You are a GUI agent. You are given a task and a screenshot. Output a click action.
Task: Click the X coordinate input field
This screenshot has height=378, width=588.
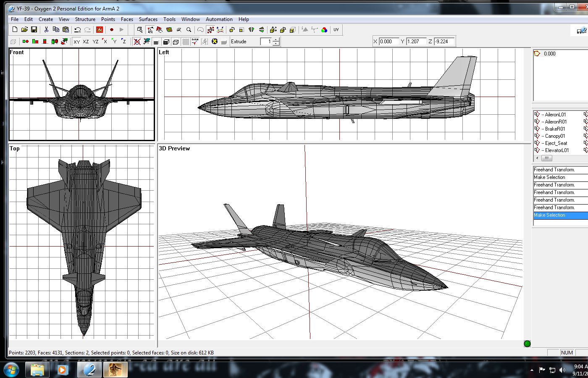389,42
